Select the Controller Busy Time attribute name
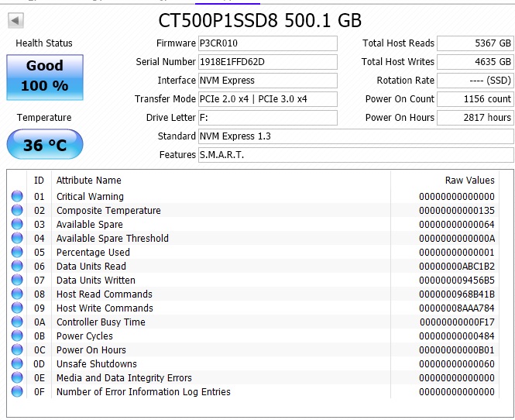515x420 pixels. point(101,322)
